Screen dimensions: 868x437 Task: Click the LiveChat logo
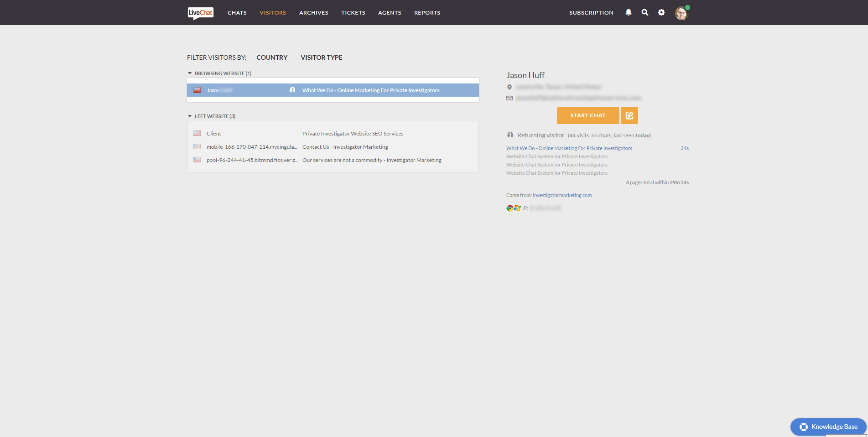coord(200,13)
